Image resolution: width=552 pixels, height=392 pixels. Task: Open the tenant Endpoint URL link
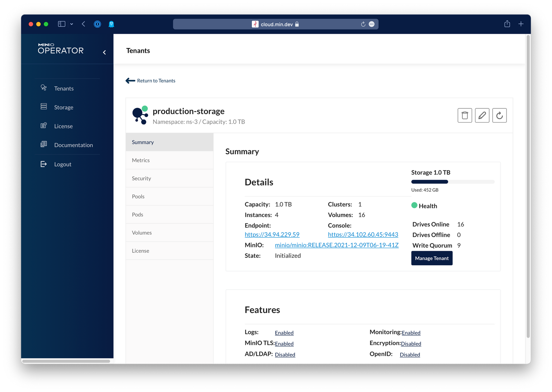[272, 235]
